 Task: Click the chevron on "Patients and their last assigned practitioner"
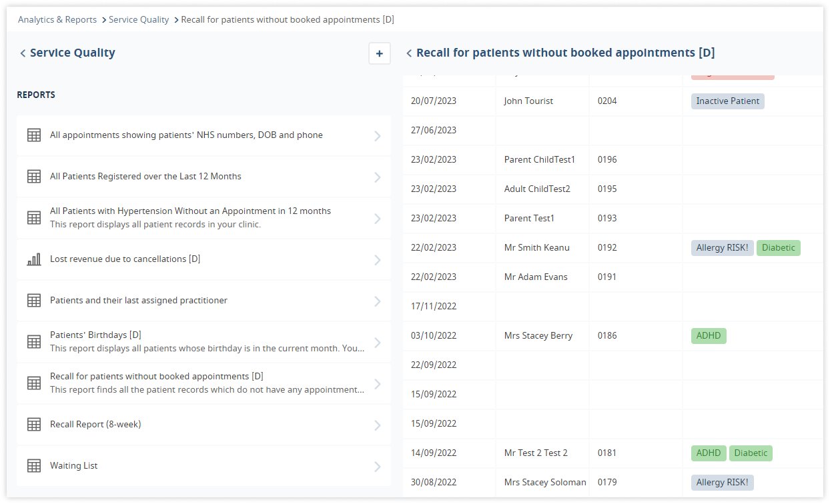379,301
